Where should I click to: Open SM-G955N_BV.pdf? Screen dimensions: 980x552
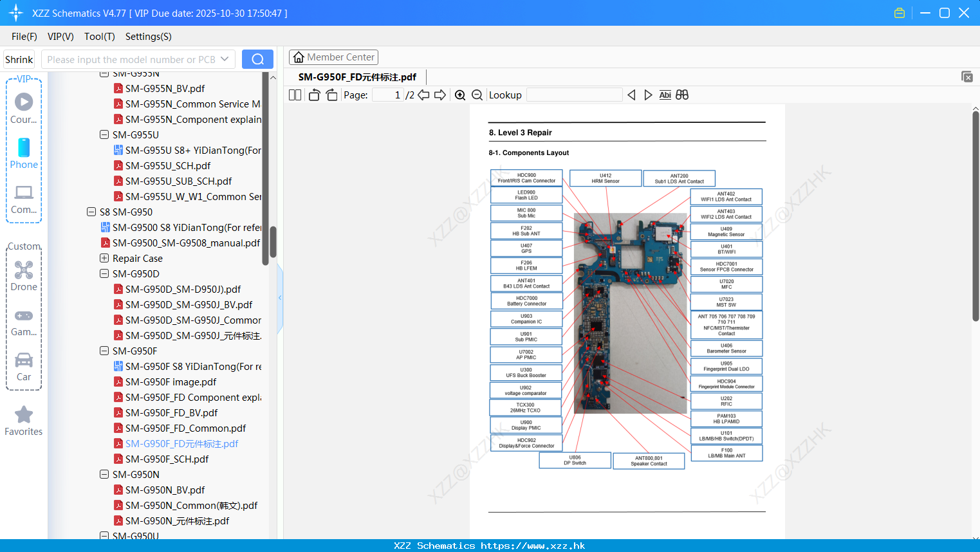165,88
